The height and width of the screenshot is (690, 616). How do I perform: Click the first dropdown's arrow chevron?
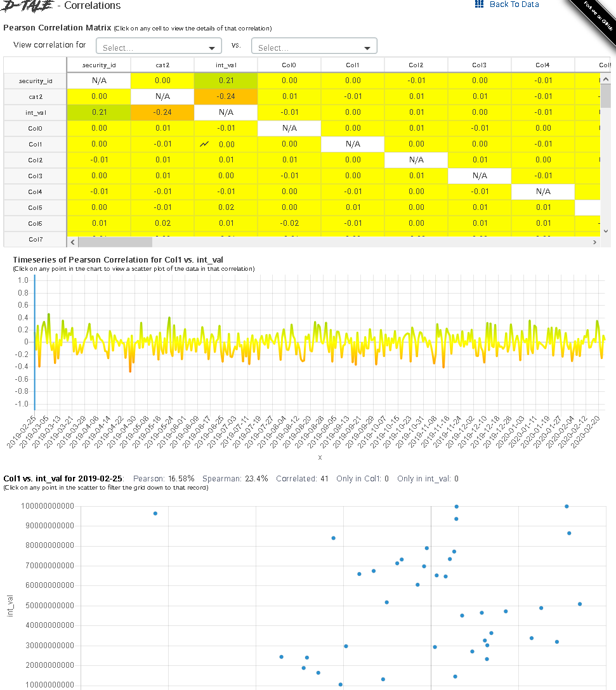(x=212, y=48)
